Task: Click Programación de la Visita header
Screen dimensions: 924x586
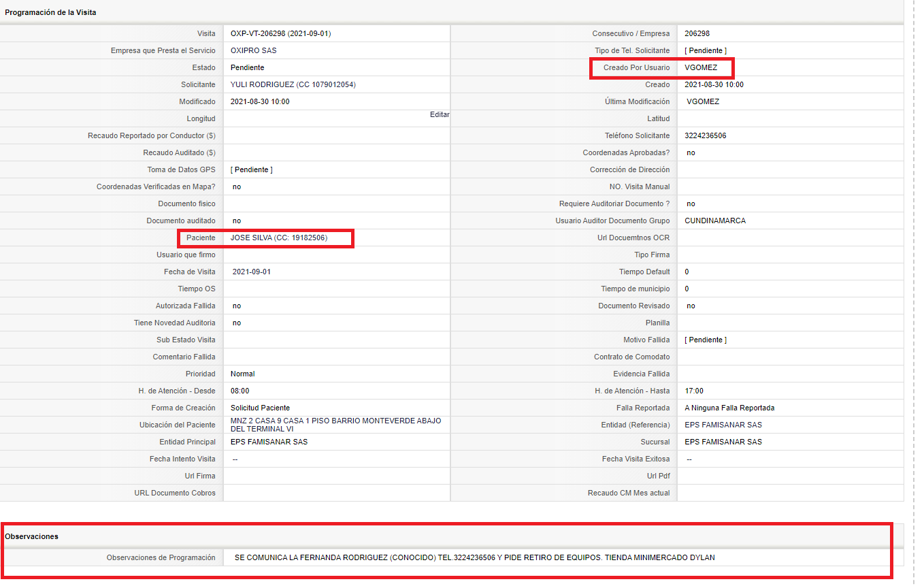Action: click(x=50, y=12)
